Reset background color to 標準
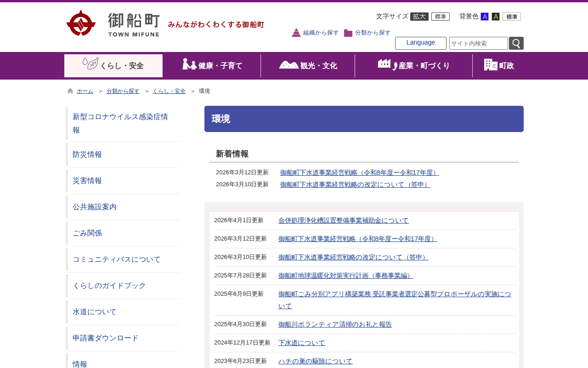The height and width of the screenshot is (368, 588). point(511,17)
